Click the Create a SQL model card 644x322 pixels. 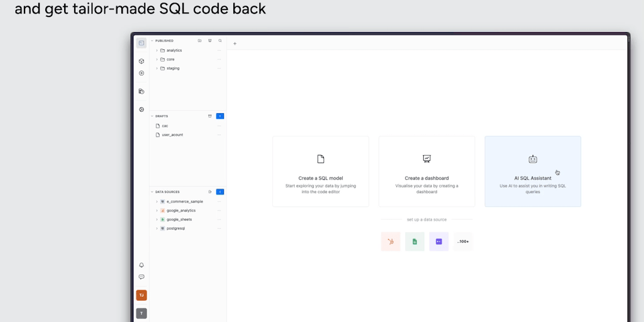(x=321, y=171)
